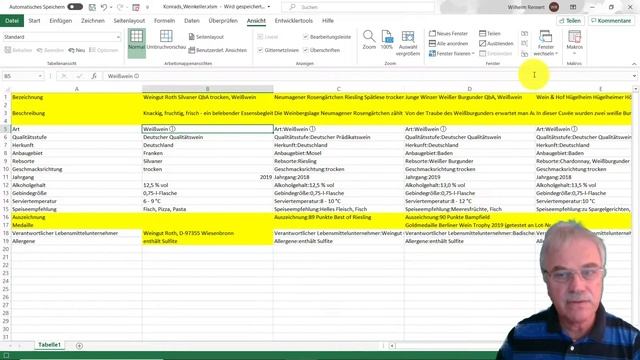Image resolution: width=640 pixels, height=360 pixels.
Task: Toggle the Gitternetzlinien checkbox
Action: pos(260,50)
